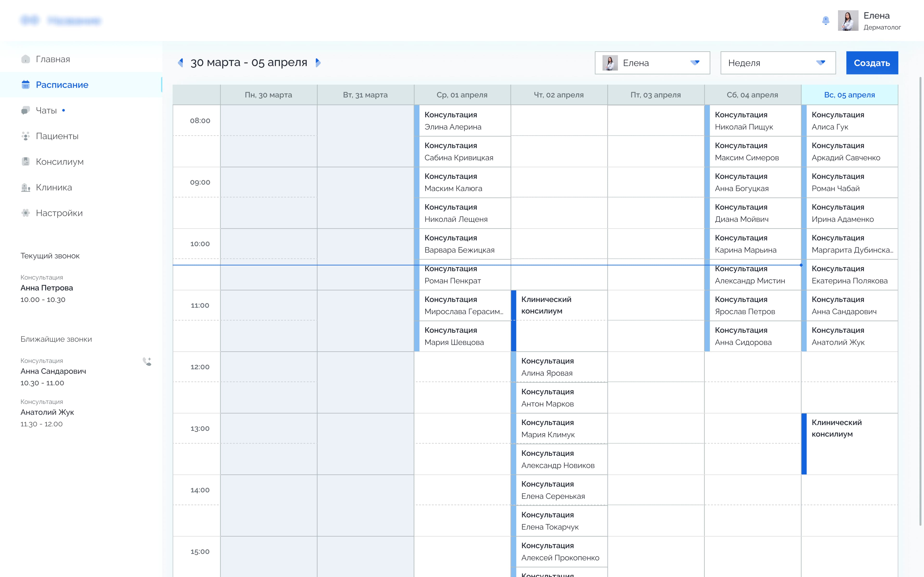Viewport: 924px width, 577px height.
Task: Click the add-call phone icon near Анна Сандарович
Action: click(147, 361)
